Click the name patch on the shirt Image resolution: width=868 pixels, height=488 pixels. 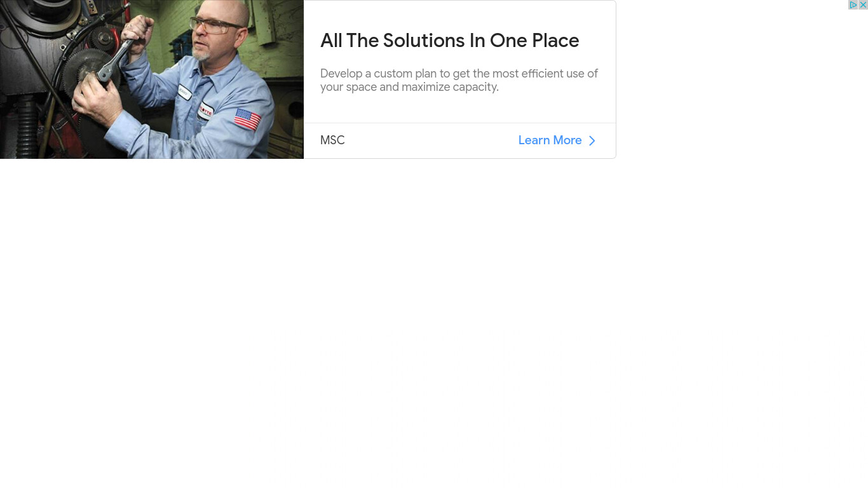pos(185,92)
